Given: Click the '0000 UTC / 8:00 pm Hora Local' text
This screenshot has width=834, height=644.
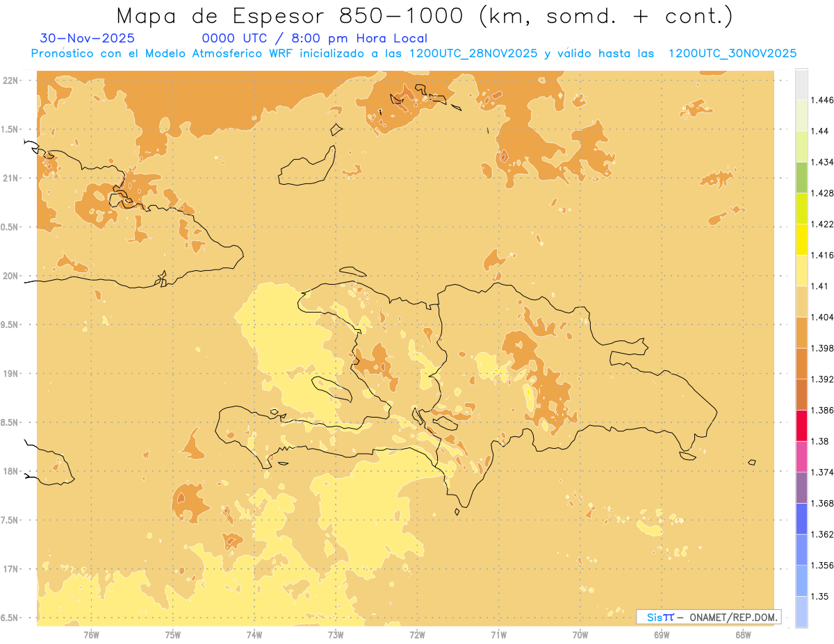Looking at the screenshot, I should tap(314, 39).
